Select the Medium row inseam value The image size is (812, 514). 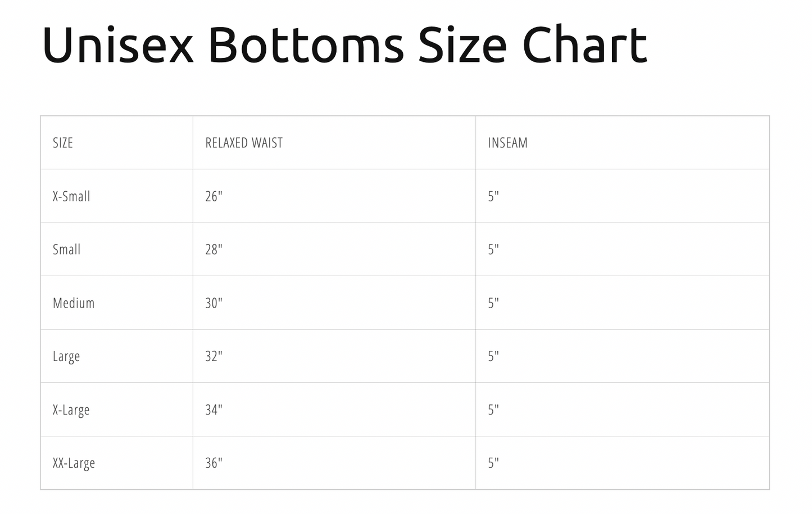pos(493,303)
